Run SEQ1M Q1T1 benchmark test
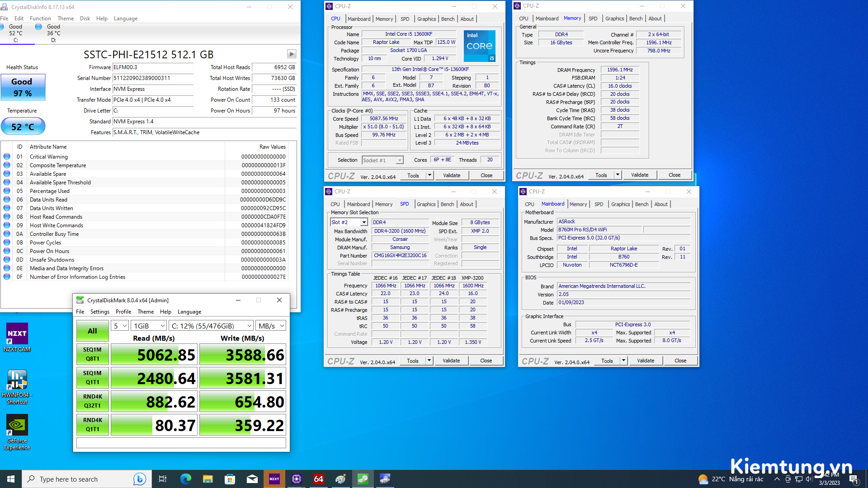The height and width of the screenshot is (488, 868). coord(92,378)
